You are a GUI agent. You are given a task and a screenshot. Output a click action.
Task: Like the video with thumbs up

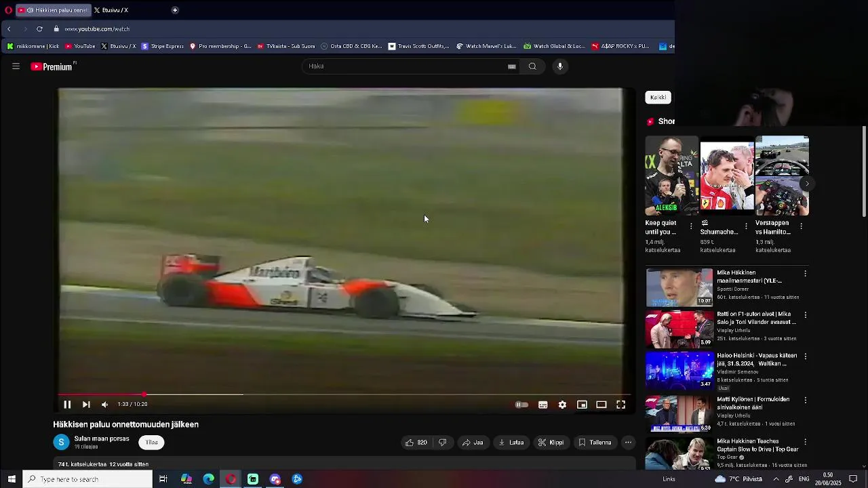click(x=416, y=443)
